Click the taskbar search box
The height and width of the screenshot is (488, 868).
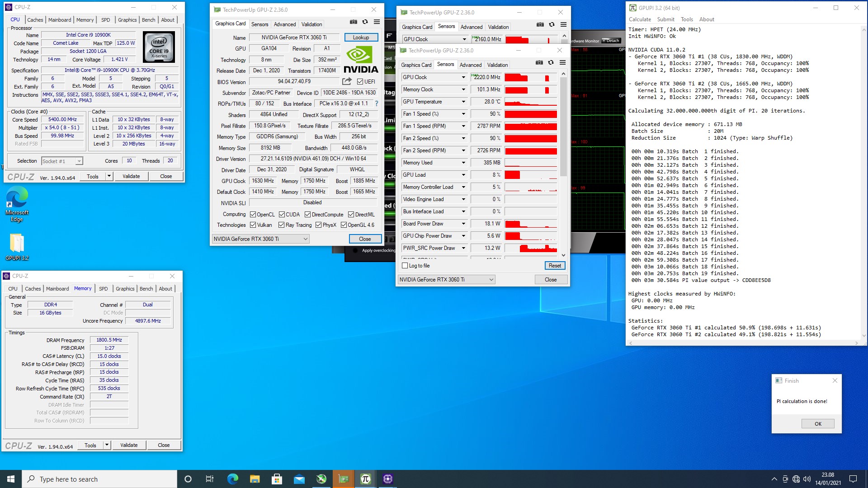coord(99,479)
